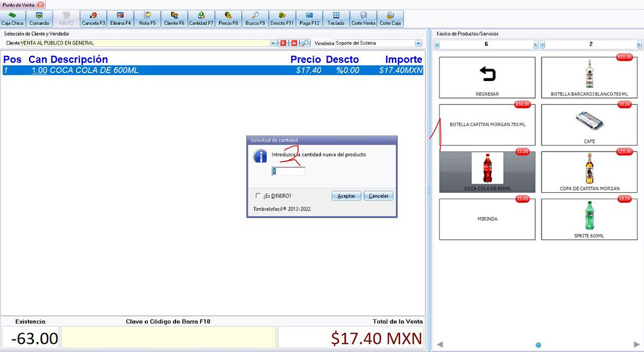This screenshot has width=644, height=352.
Task: Click the Importe column header
Action: click(x=404, y=60)
